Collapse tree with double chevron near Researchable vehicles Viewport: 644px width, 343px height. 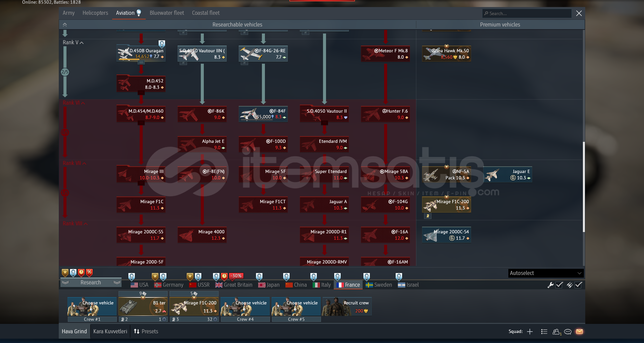click(65, 24)
